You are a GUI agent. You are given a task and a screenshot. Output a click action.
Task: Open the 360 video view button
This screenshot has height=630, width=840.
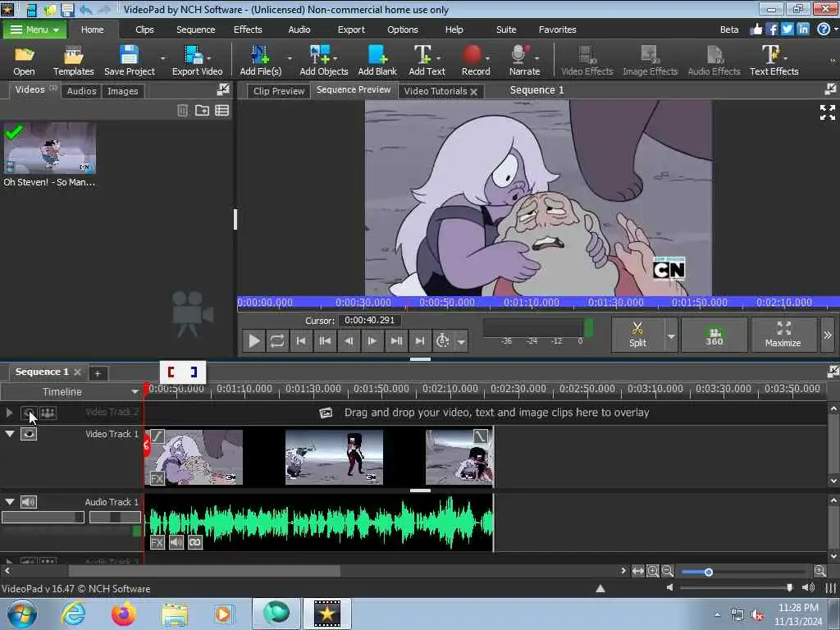pos(714,335)
